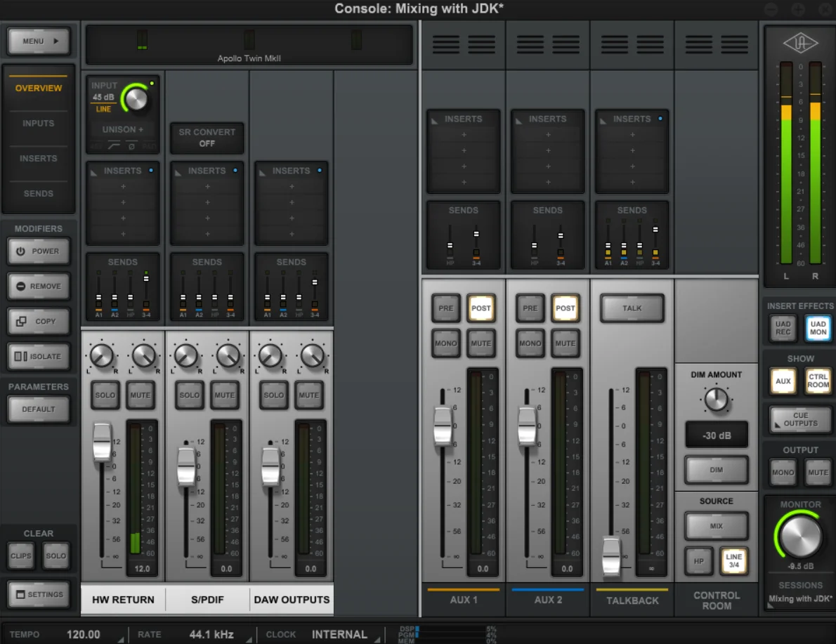Click the DIM button

pos(716,470)
